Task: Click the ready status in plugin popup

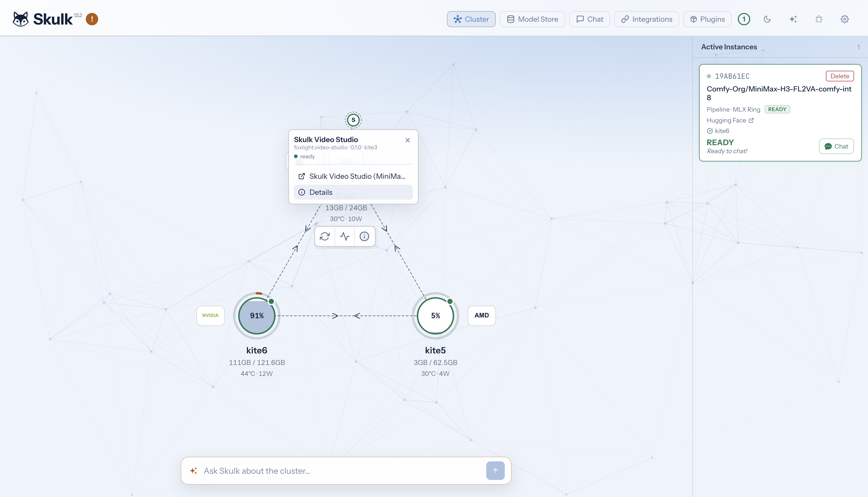Action: [x=304, y=156]
